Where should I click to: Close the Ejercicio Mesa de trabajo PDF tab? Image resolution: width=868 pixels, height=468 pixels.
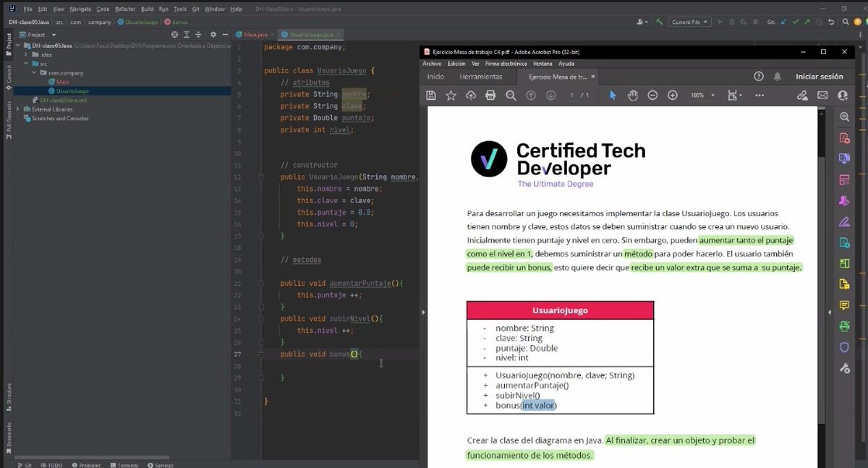(x=594, y=77)
